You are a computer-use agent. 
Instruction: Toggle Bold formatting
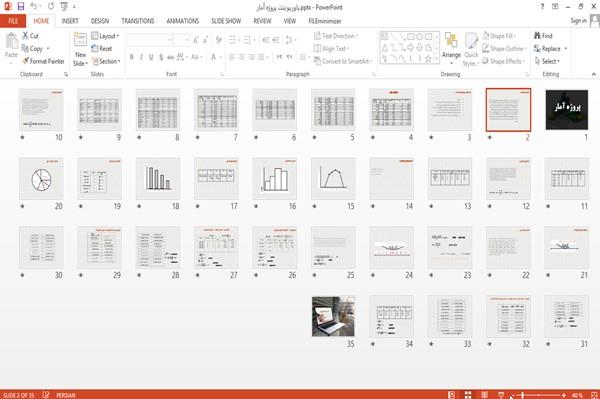pos(132,57)
